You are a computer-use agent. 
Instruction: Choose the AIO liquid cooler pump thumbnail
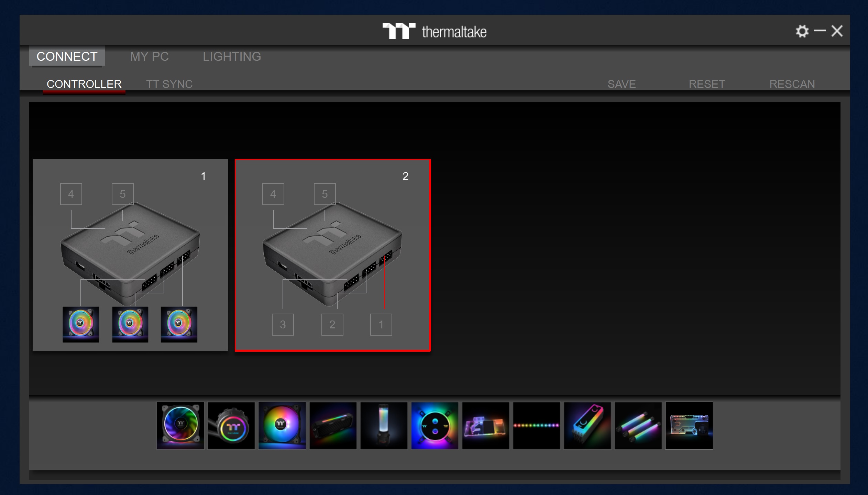[x=231, y=425]
